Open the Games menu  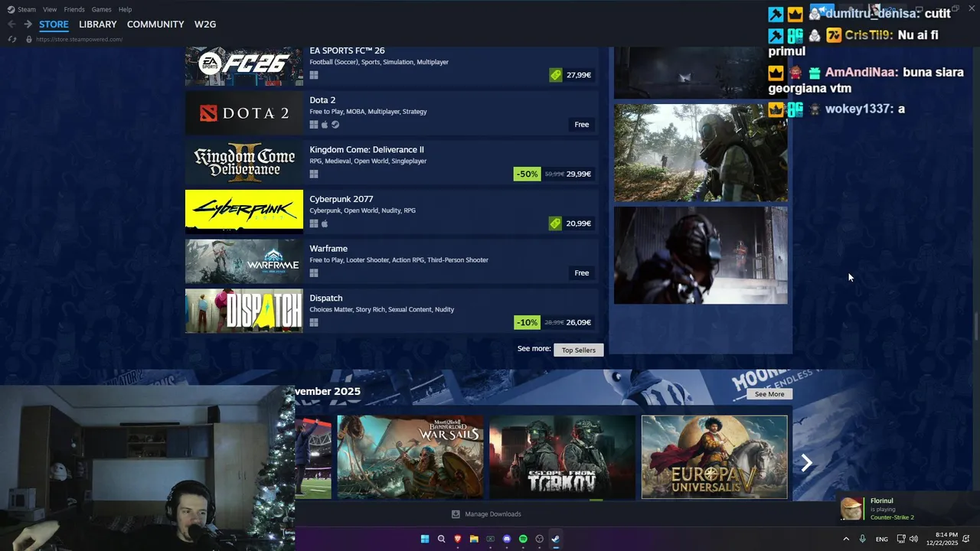101,9
